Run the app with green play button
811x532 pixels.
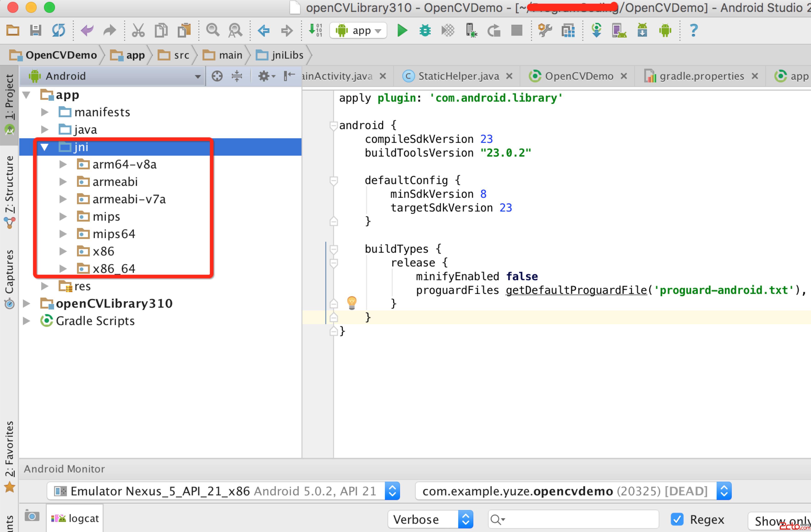click(x=402, y=31)
